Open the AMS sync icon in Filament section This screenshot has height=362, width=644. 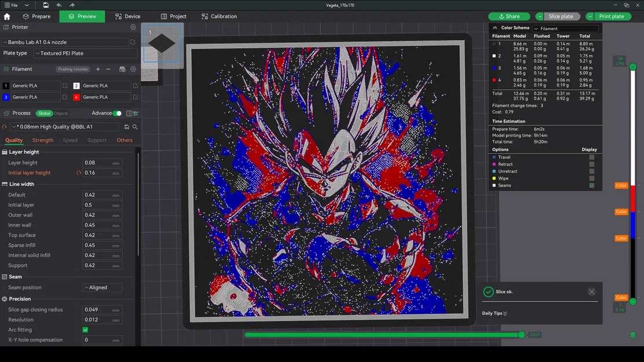tap(122, 69)
